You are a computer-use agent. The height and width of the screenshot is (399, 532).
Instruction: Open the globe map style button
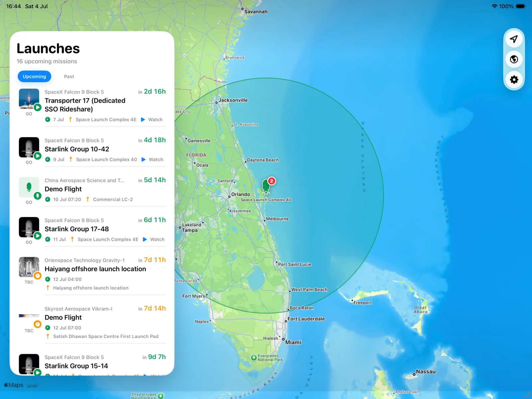point(514,59)
